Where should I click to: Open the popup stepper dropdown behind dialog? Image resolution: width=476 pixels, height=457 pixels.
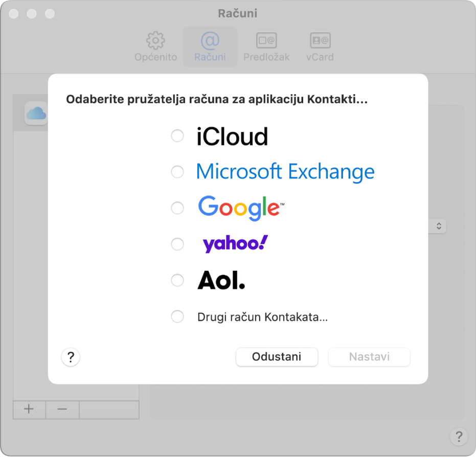point(438,226)
